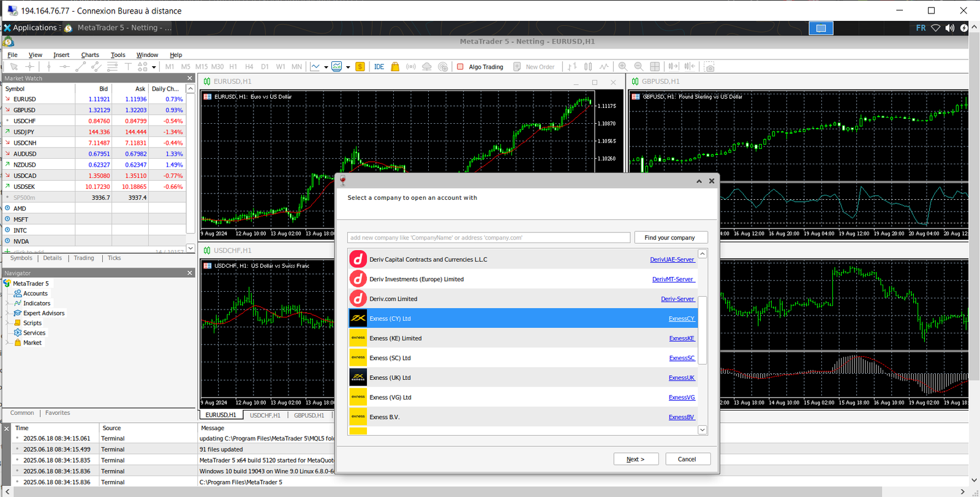Select the horizontal line drawing tool

(x=64, y=67)
